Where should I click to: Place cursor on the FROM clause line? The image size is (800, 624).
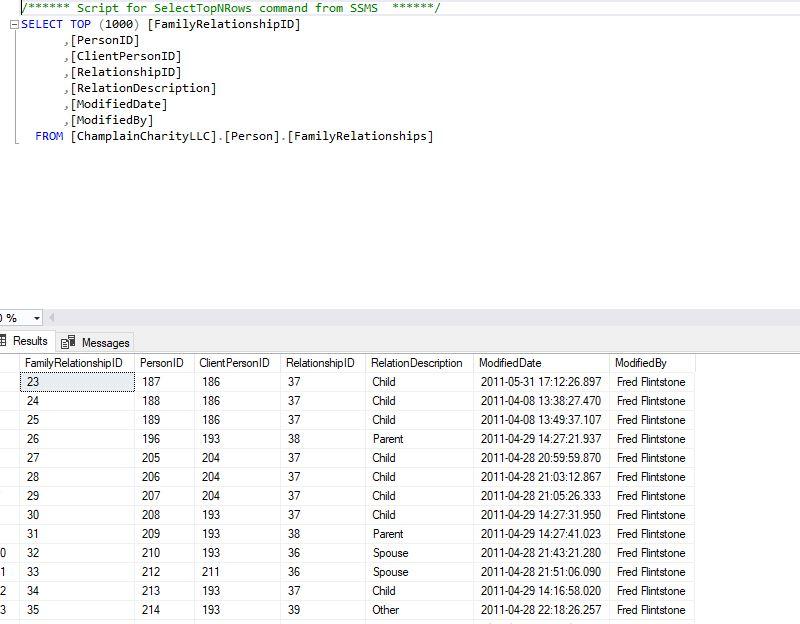point(150,135)
